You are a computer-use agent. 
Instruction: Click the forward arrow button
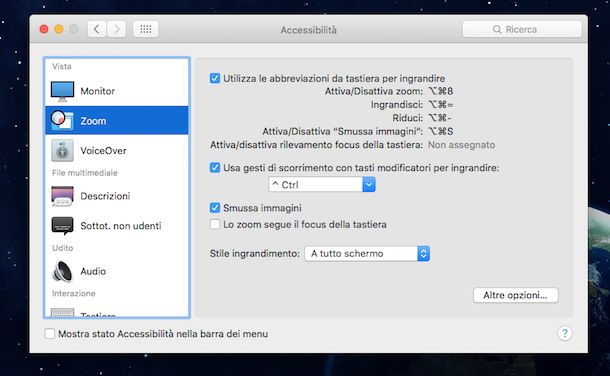tap(116, 29)
